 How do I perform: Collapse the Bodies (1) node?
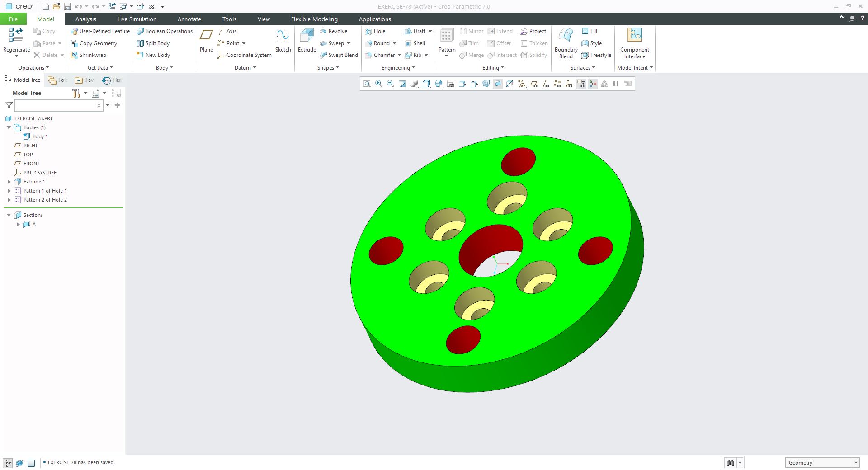pyautogui.click(x=9, y=127)
